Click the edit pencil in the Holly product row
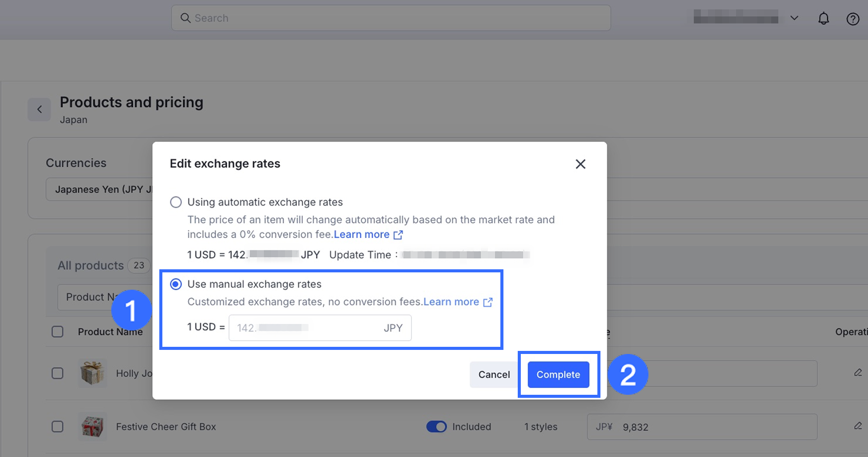The image size is (868, 457). click(858, 373)
